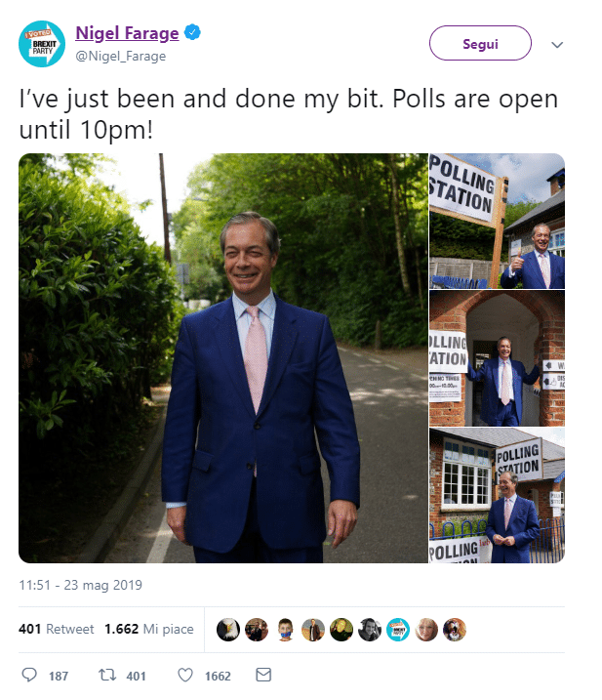View the 401 Retweet list
602x700 pixels.
(x=56, y=629)
